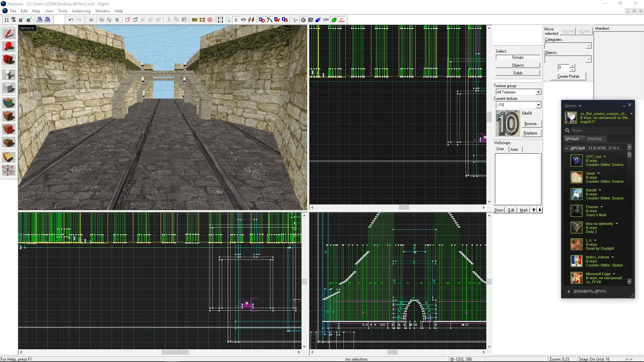
Task: Expand the Categories combo box
Action: click(x=588, y=46)
